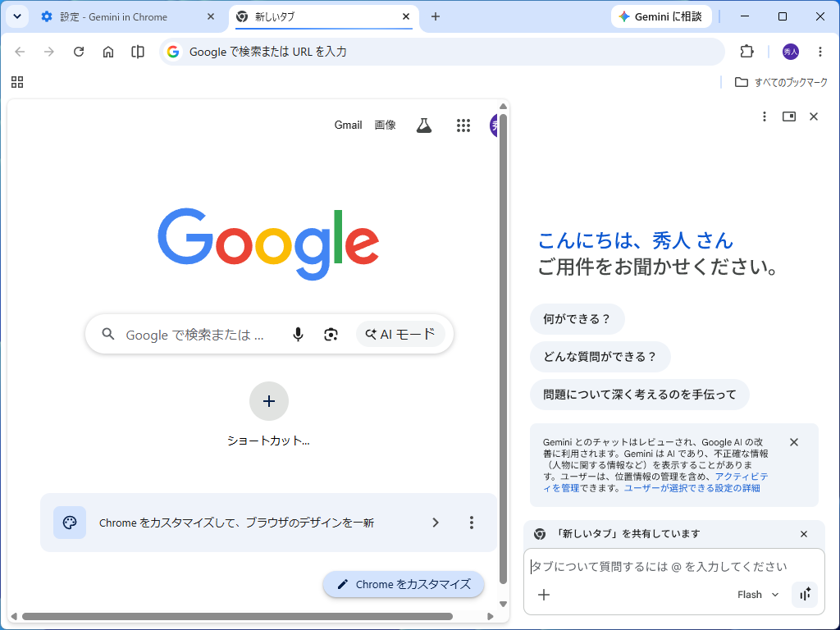Viewport: 840px width, 630px height.
Task: Open すべてのブックマーク folder
Action: (781, 82)
